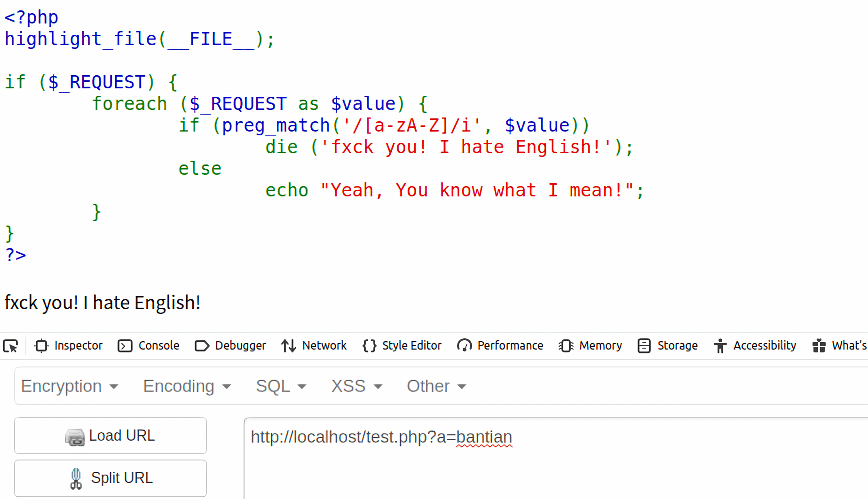This screenshot has width=868, height=499.
Task: Switch to the Storage tab
Action: point(668,346)
